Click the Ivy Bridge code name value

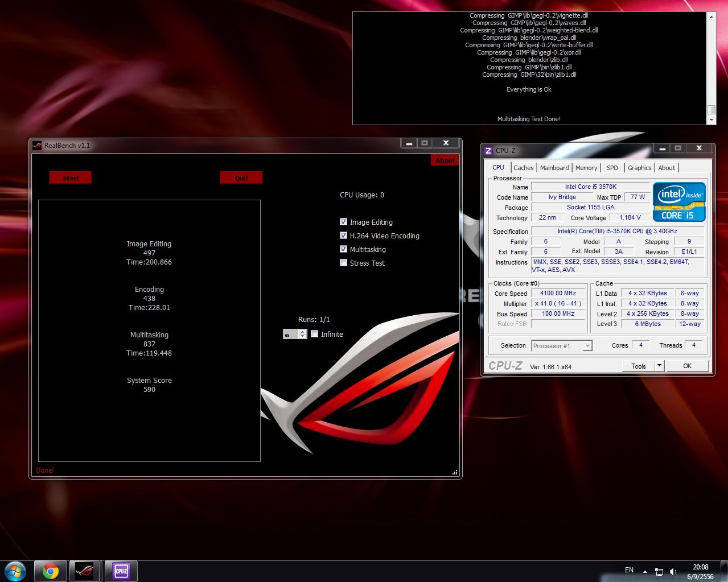562,197
